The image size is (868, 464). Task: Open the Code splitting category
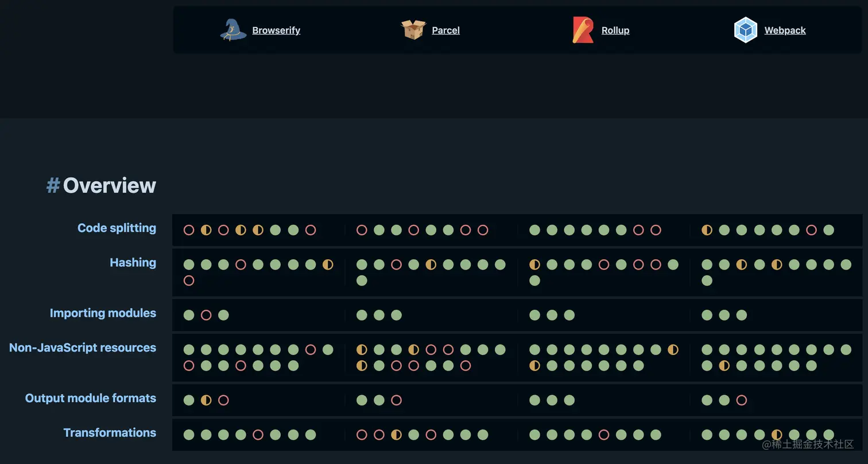coord(117,228)
